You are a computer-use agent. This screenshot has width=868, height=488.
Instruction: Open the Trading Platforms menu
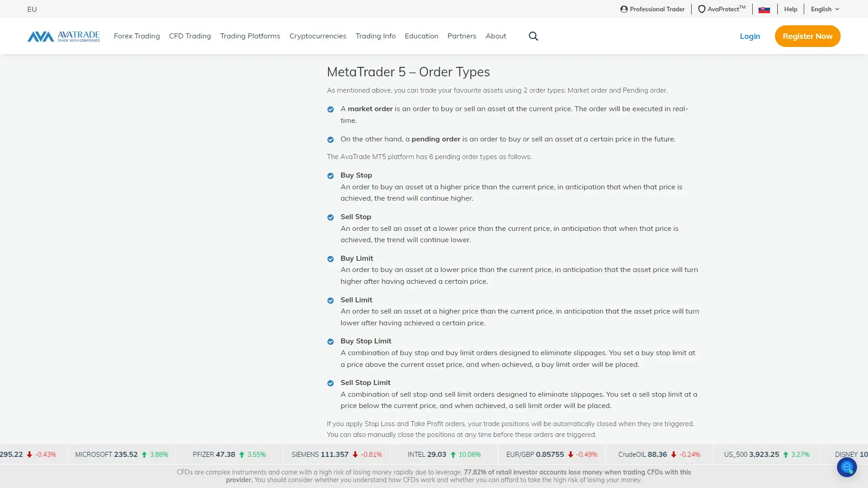click(x=250, y=36)
